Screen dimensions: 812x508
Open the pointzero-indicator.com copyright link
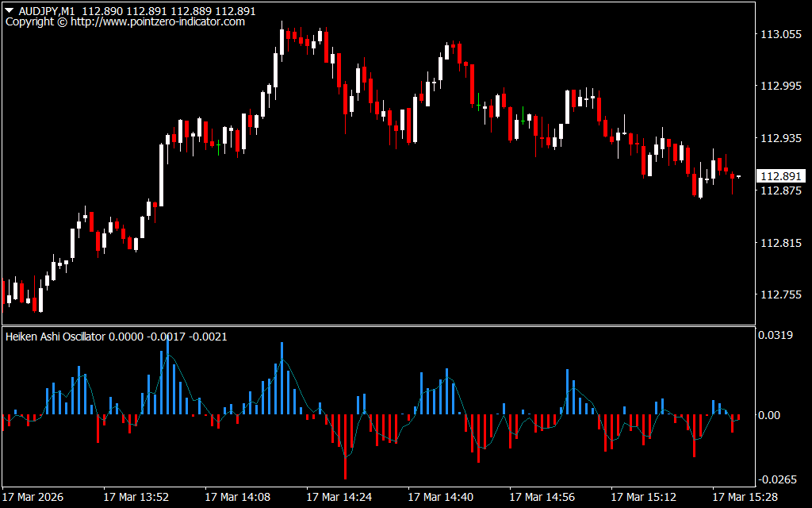pyautogui.click(x=125, y=22)
